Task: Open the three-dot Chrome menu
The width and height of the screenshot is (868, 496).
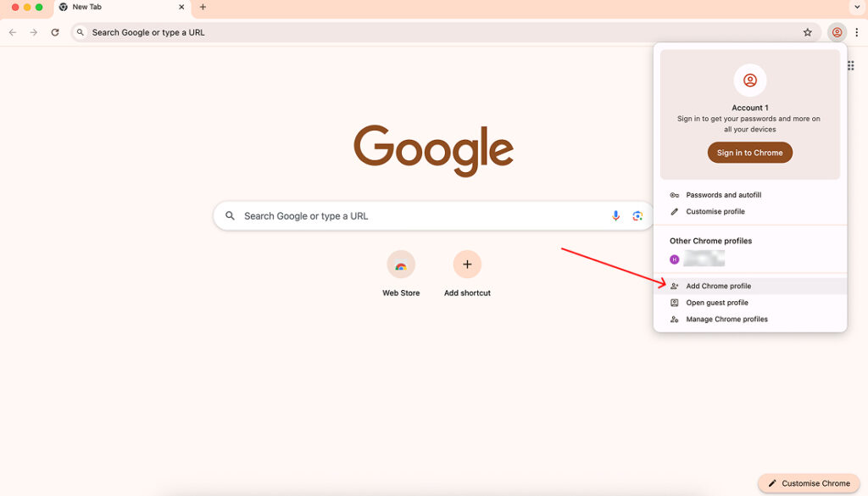Action: pyautogui.click(x=856, y=32)
